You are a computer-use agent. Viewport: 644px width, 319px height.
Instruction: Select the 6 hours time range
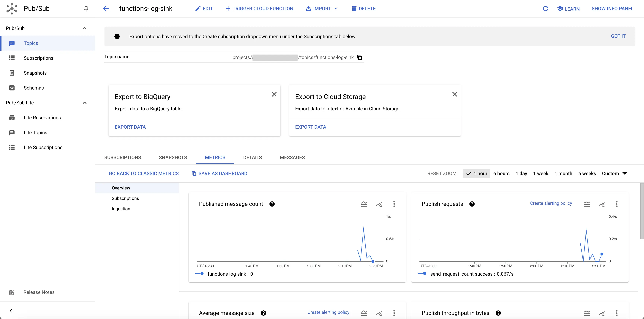pos(501,173)
